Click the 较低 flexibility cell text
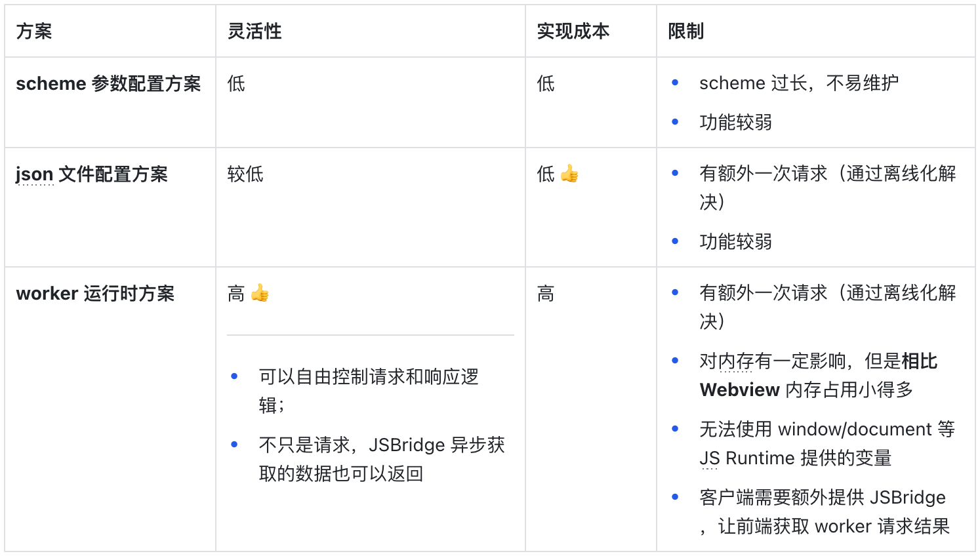980x560 pixels. coord(245,174)
